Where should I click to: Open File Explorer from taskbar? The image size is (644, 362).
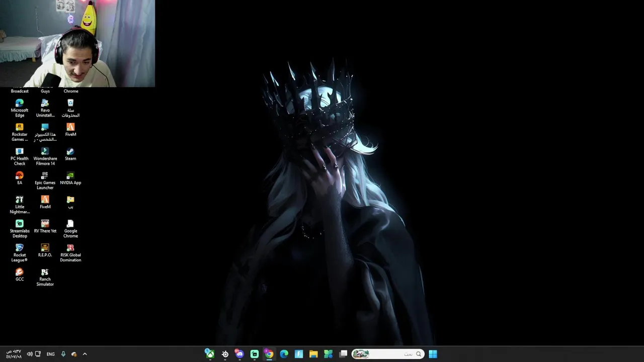[313, 354]
